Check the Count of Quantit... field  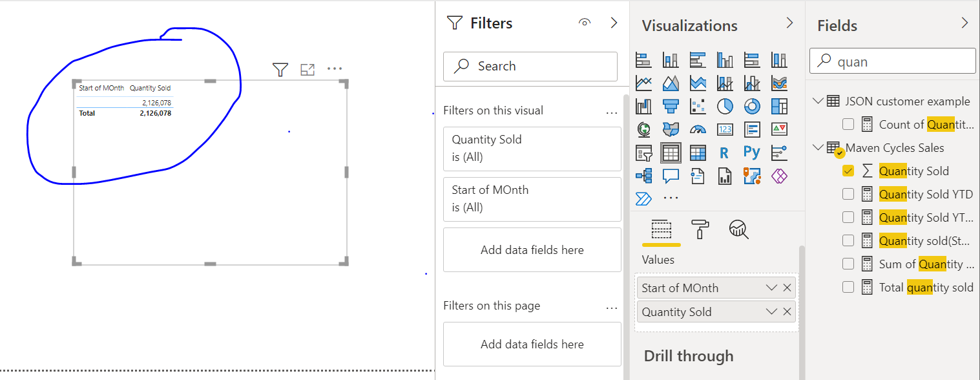pos(848,125)
